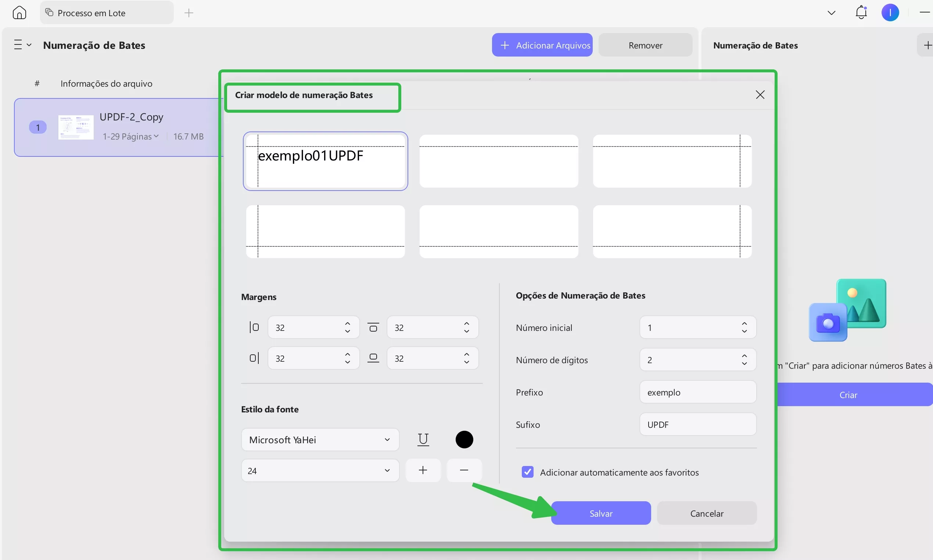Image resolution: width=933 pixels, height=560 pixels.
Task: Click the Prefixo input field
Action: [x=697, y=392]
